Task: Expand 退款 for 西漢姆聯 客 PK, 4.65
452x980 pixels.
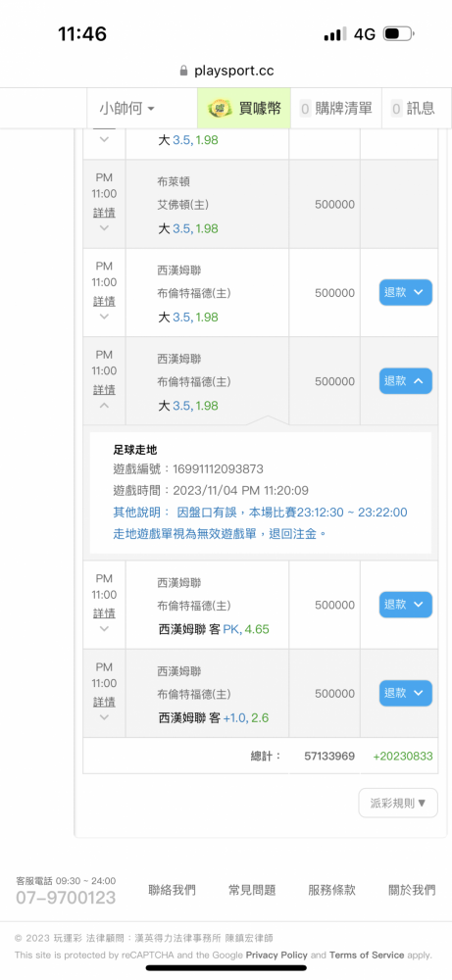Action: click(x=406, y=605)
